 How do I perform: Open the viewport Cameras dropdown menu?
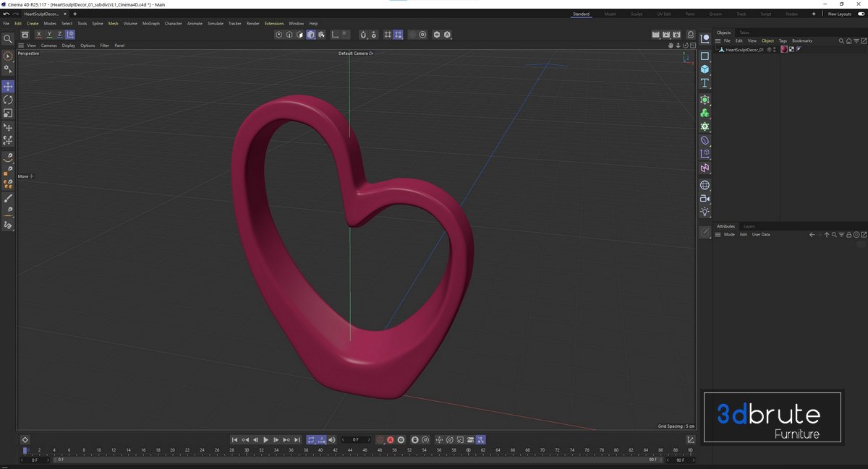(48, 46)
